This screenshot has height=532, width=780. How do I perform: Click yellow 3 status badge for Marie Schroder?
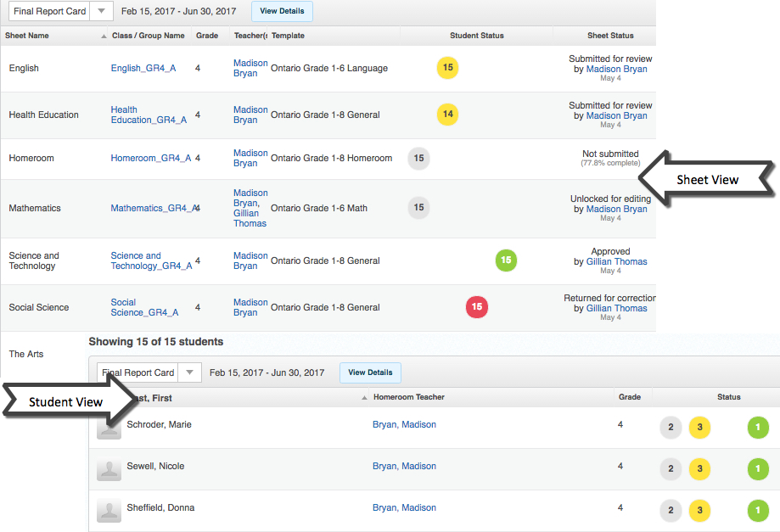pos(699,428)
